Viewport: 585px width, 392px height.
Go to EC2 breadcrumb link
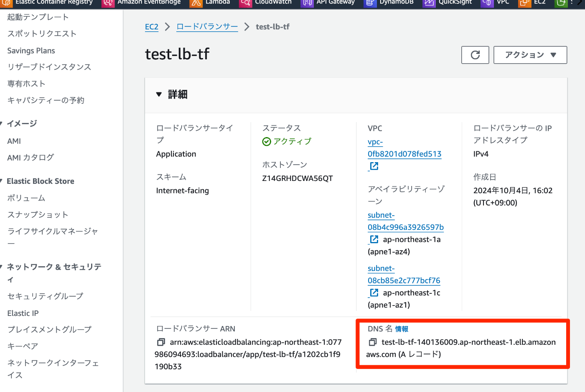152,27
